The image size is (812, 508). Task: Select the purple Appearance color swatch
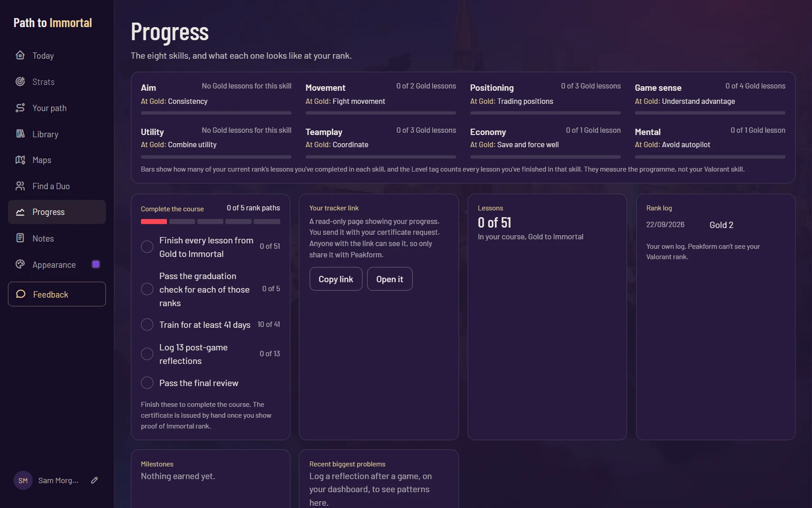[96, 264]
